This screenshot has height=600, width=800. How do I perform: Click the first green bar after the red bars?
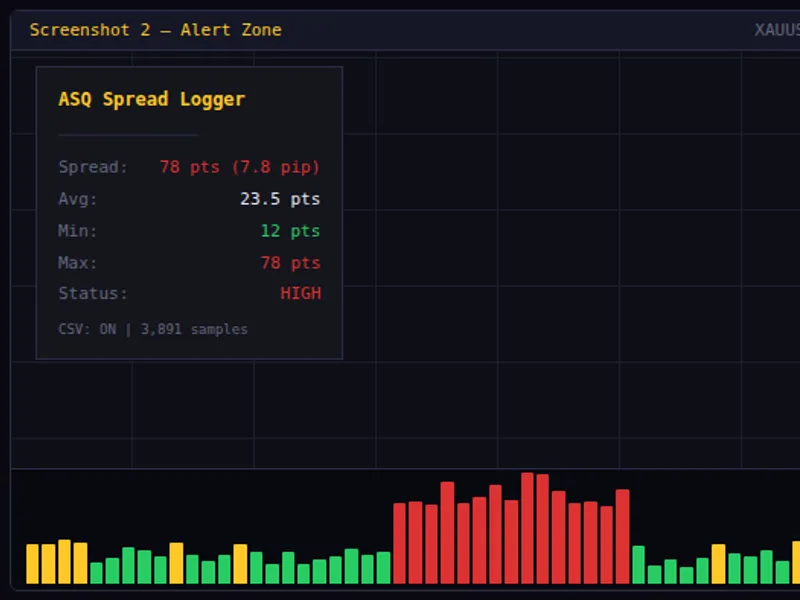coord(638,565)
